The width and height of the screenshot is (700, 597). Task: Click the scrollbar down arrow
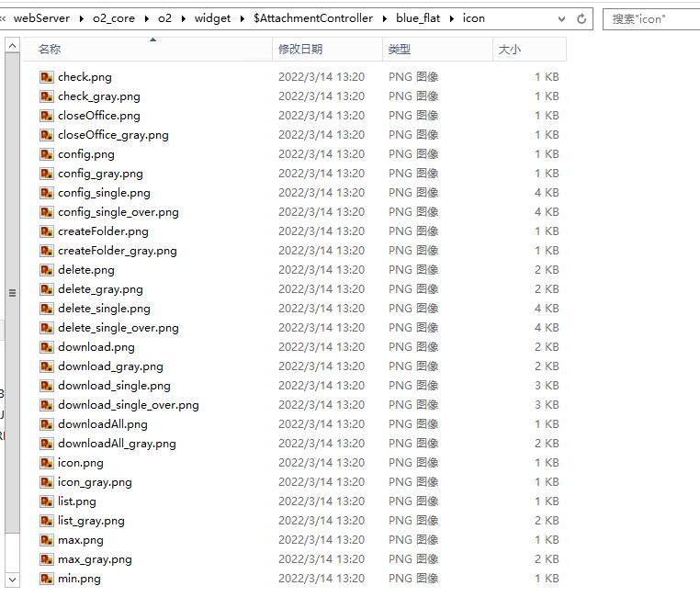[13, 580]
